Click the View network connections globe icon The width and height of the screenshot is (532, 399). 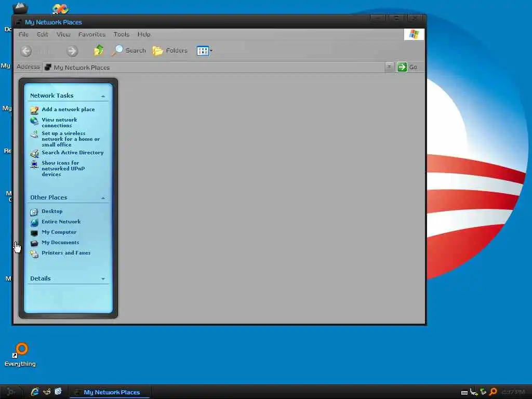[x=34, y=121]
